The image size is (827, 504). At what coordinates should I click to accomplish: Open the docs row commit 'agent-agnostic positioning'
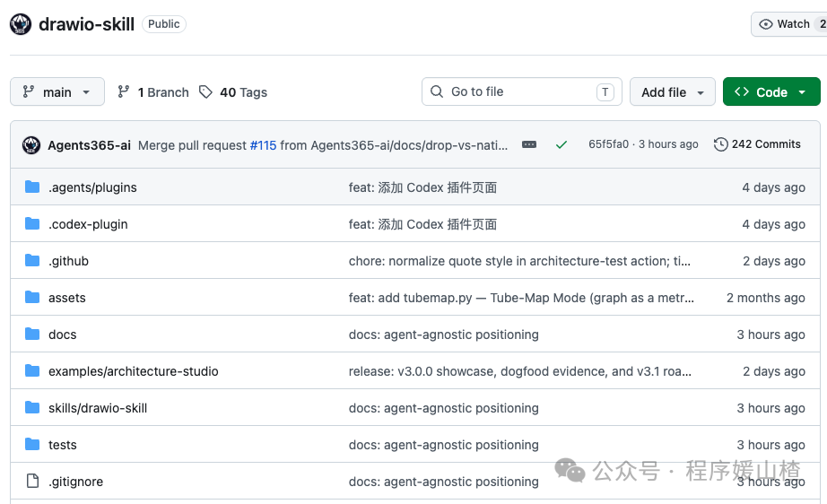point(444,335)
